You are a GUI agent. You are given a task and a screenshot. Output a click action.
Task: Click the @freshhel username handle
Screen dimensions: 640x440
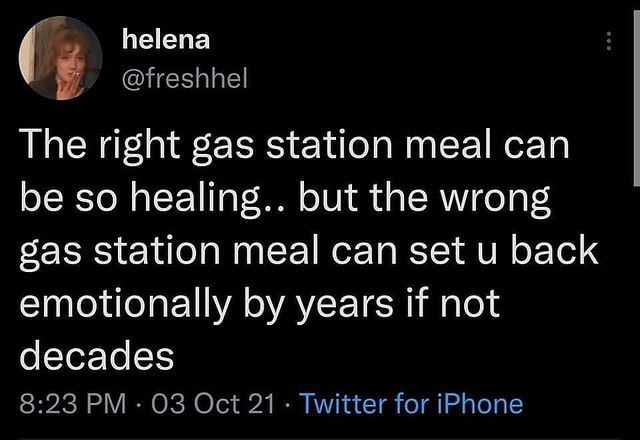[x=183, y=77]
